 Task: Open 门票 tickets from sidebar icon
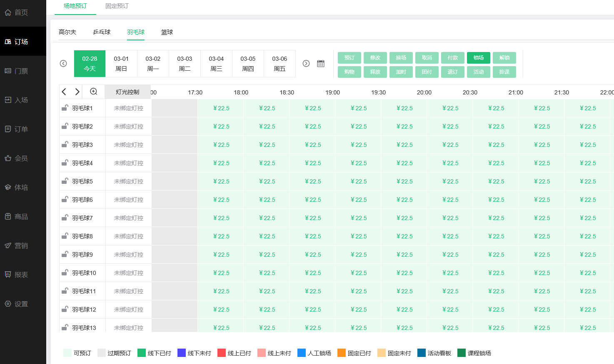pos(8,71)
